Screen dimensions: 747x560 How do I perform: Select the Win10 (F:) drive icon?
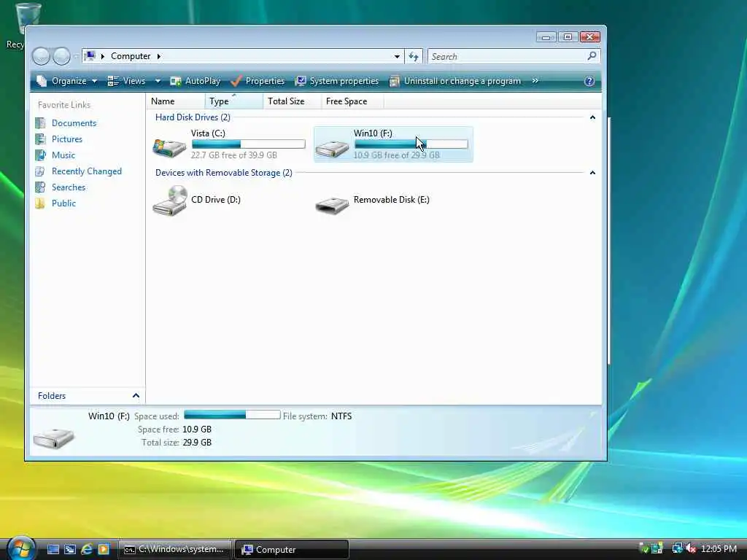point(332,147)
